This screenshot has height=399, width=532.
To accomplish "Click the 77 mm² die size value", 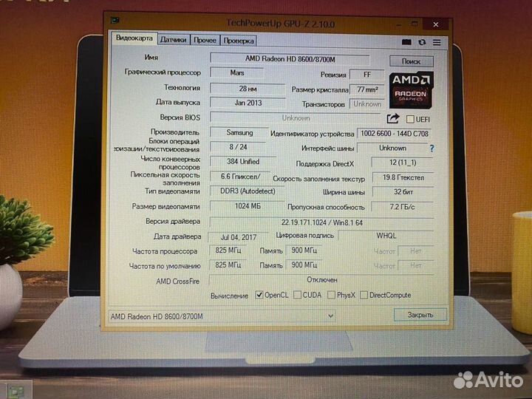I will click(367, 89).
